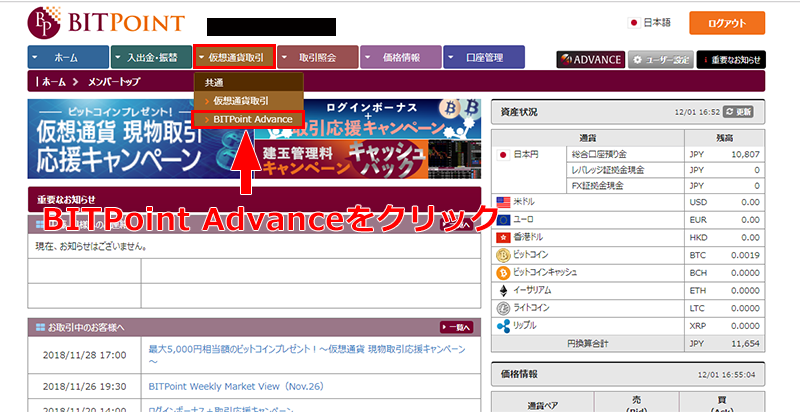Click the メンバートップ breadcrumb text
Screen dimensions: 800x412
[114, 82]
